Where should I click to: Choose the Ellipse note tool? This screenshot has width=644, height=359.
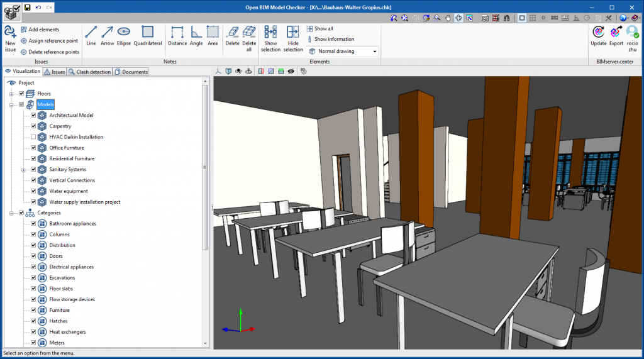coord(124,36)
